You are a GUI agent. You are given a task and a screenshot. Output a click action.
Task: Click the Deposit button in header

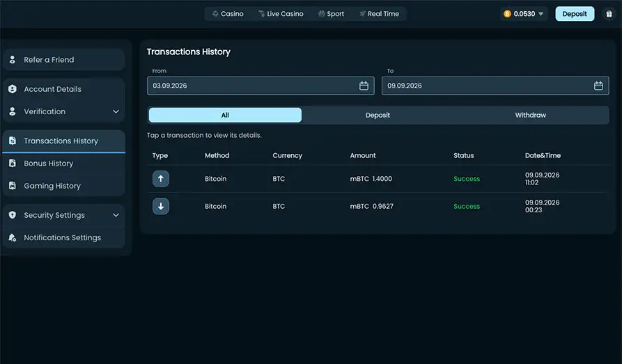click(575, 14)
